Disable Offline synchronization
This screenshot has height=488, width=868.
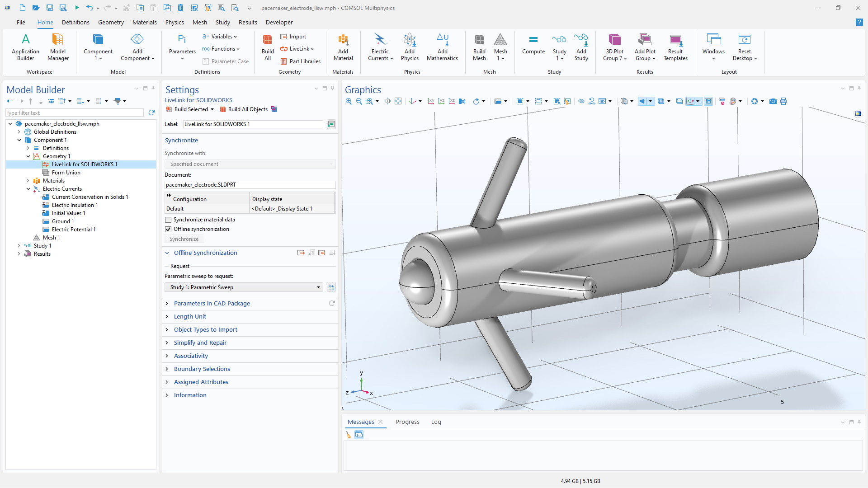(x=168, y=229)
